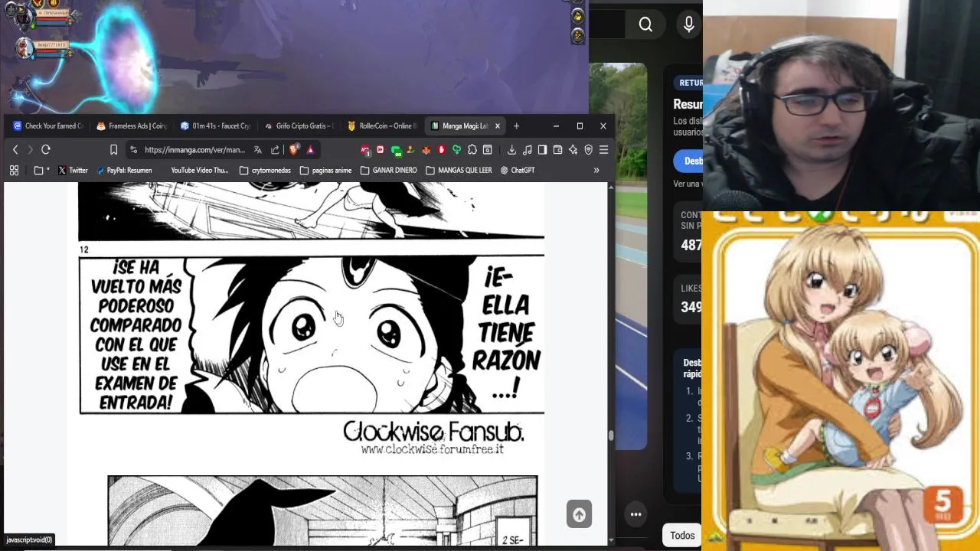980x551 pixels.
Task: Expand the MANGAS QUE LEER bookmark folder
Action: [459, 171]
